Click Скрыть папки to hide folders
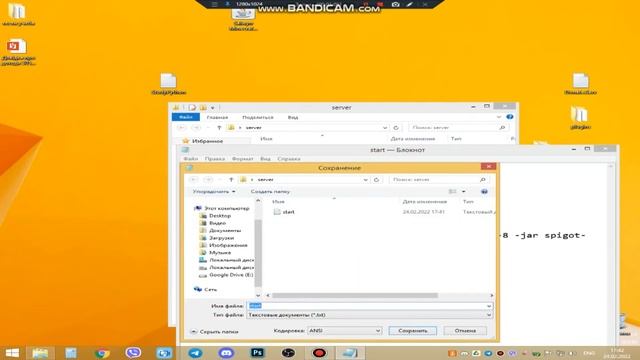The width and height of the screenshot is (640, 360). point(214,332)
